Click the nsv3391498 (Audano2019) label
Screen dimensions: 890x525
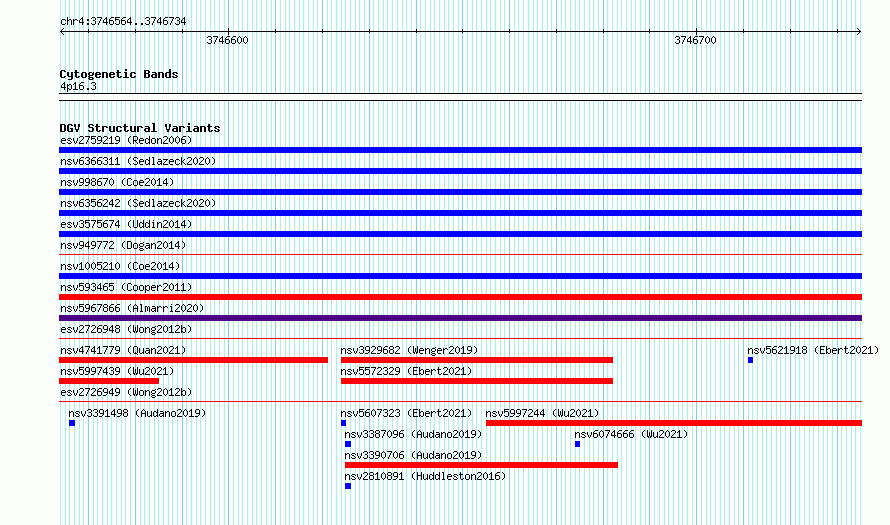point(137,413)
